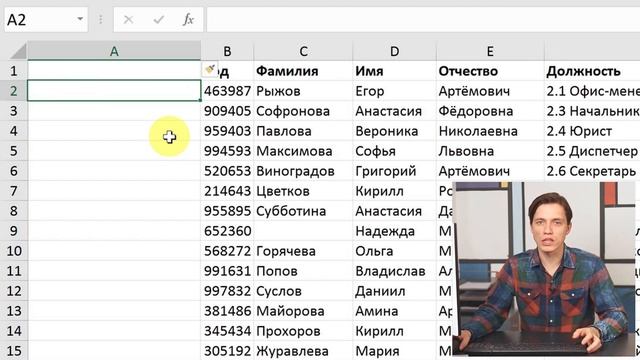
Task: Click header cell Отчество
Action: point(490,71)
